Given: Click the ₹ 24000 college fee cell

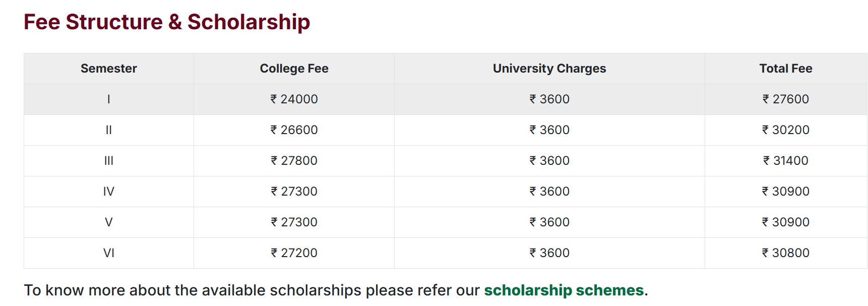Looking at the screenshot, I should (294, 99).
